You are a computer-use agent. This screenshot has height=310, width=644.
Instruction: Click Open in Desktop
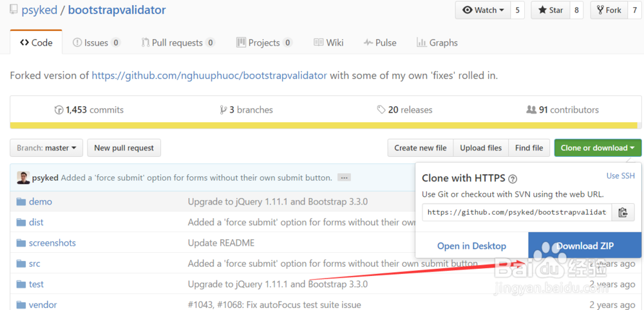[471, 246]
